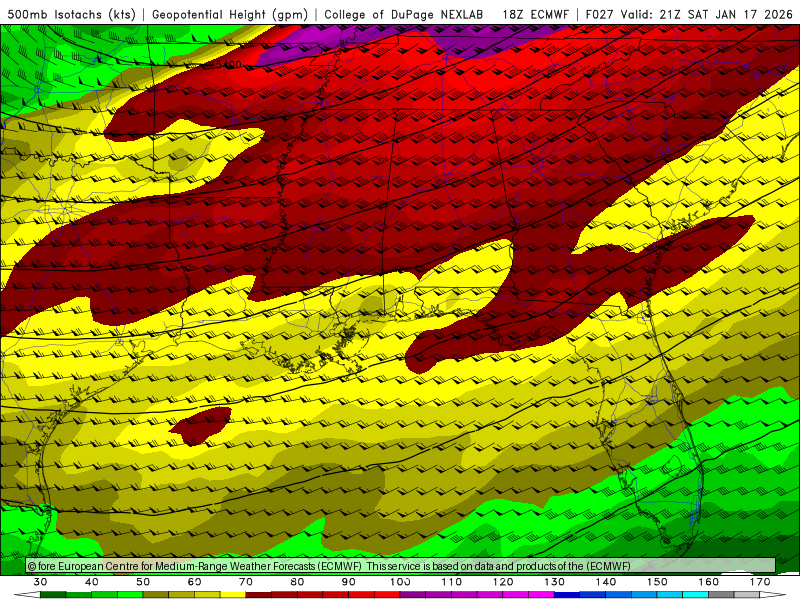Screen dimensions: 800x600
Task: Click the '140' value on the color scale
Action: (x=606, y=582)
